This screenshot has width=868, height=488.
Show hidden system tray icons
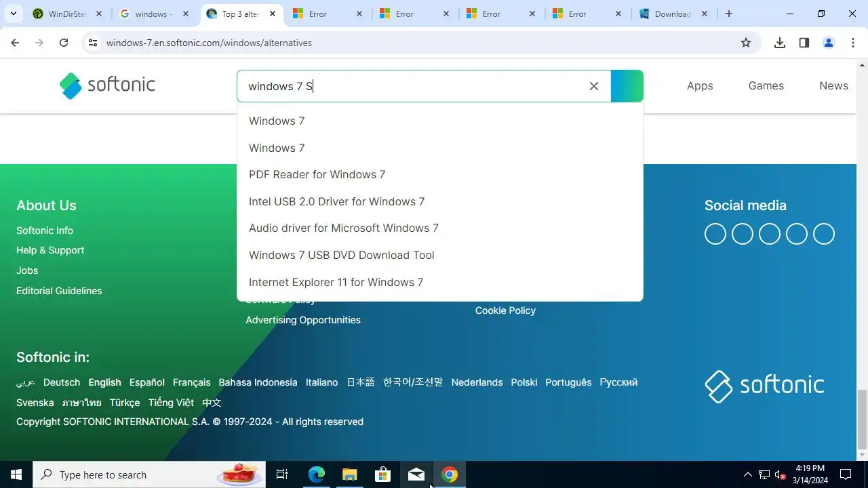[747, 474]
